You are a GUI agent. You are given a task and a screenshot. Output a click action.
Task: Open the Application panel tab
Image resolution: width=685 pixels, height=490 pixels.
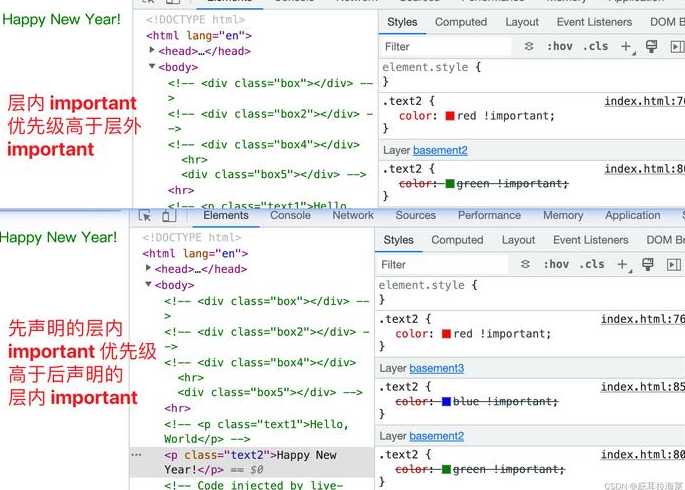tap(633, 215)
